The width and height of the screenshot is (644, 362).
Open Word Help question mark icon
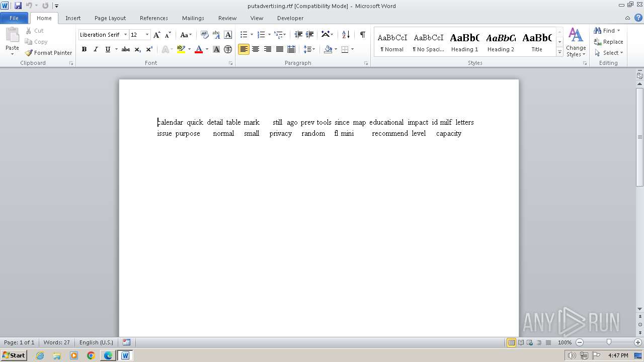(x=638, y=18)
